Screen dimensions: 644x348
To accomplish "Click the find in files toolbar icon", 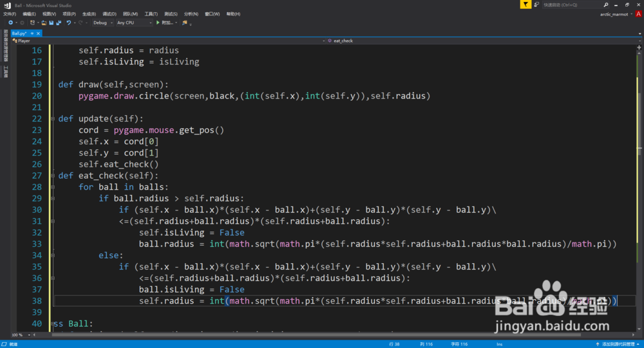I will (x=185, y=23).
